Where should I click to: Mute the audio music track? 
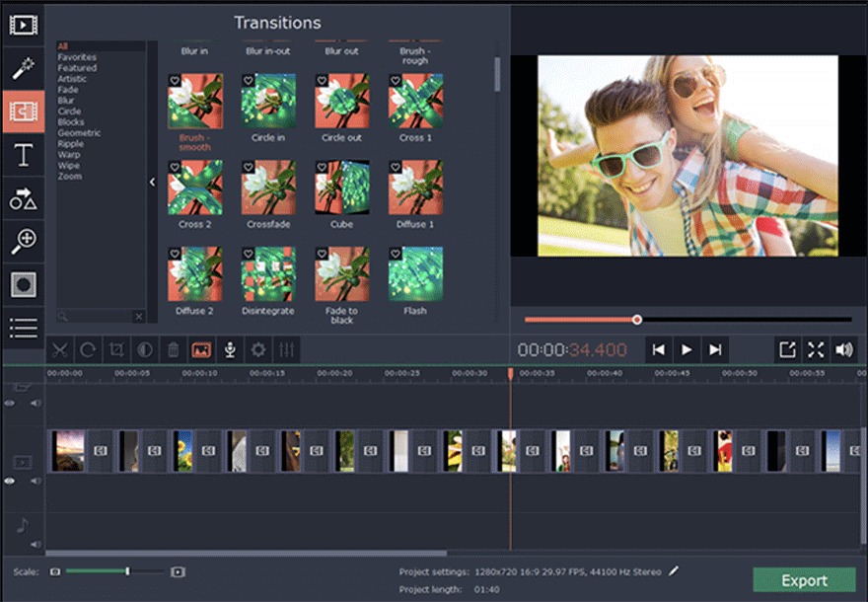pyautogui.click(x=36, y=544)
